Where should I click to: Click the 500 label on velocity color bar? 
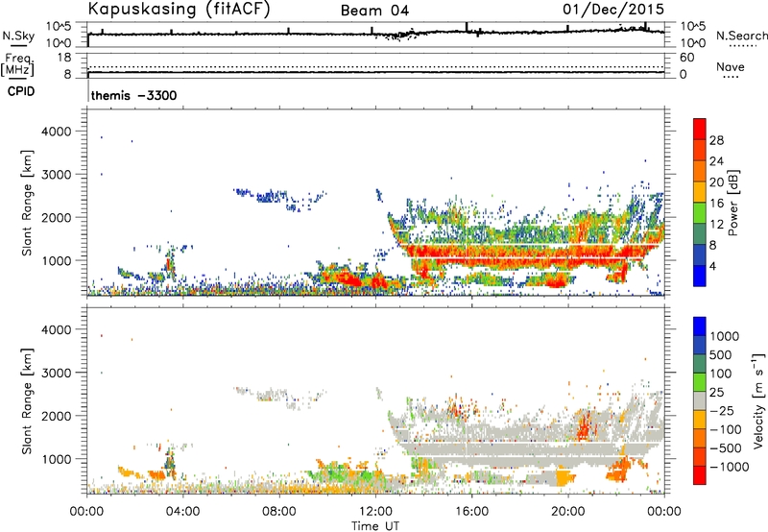coord(721,354)
